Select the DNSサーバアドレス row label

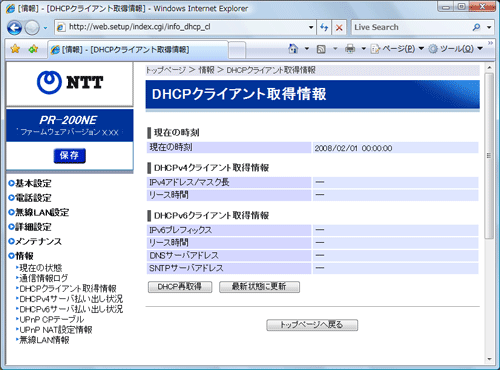tap(184, 256)
